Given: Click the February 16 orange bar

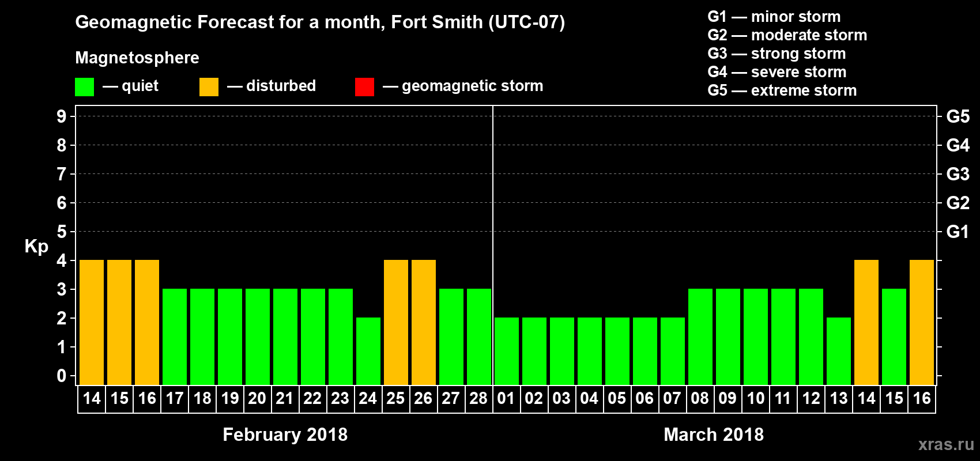Looking at the screenshot, I should (147, 323).
